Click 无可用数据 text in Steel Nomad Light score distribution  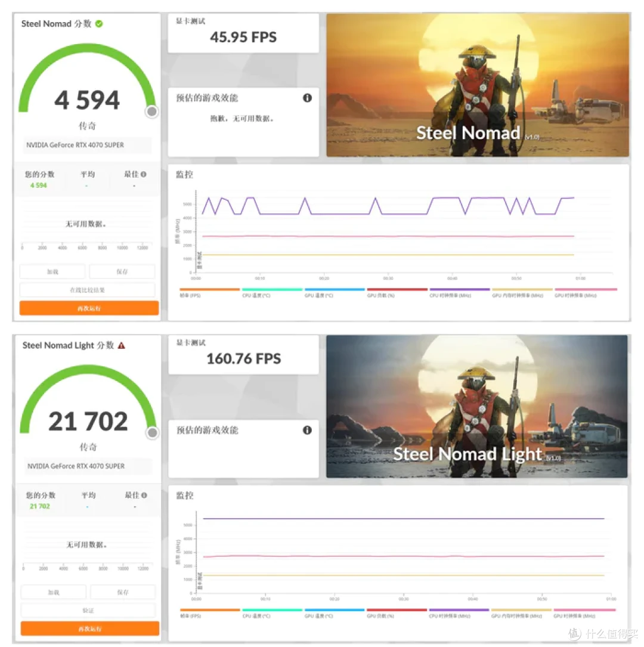pos(86,544)
